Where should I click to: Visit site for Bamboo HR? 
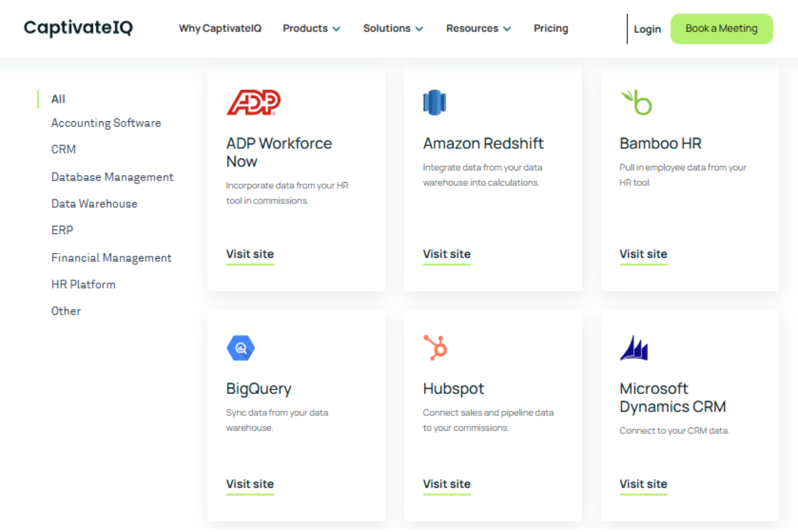click(644, 254)
